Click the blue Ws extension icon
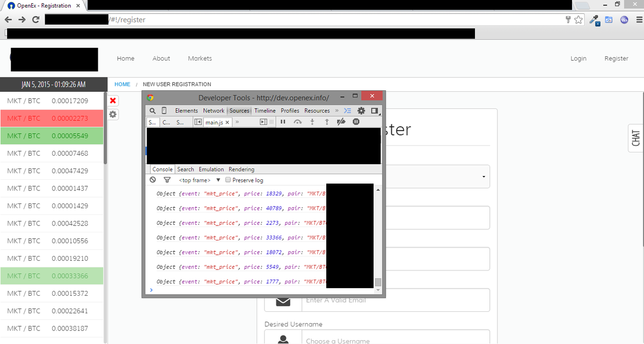The height and width of the screenshot is (344, 644). click(624, 20)
